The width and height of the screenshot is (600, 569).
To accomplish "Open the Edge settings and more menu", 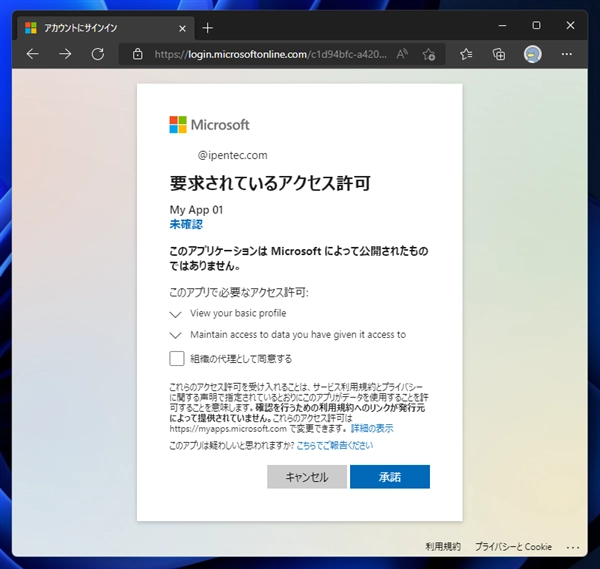I will coord(567,54).
